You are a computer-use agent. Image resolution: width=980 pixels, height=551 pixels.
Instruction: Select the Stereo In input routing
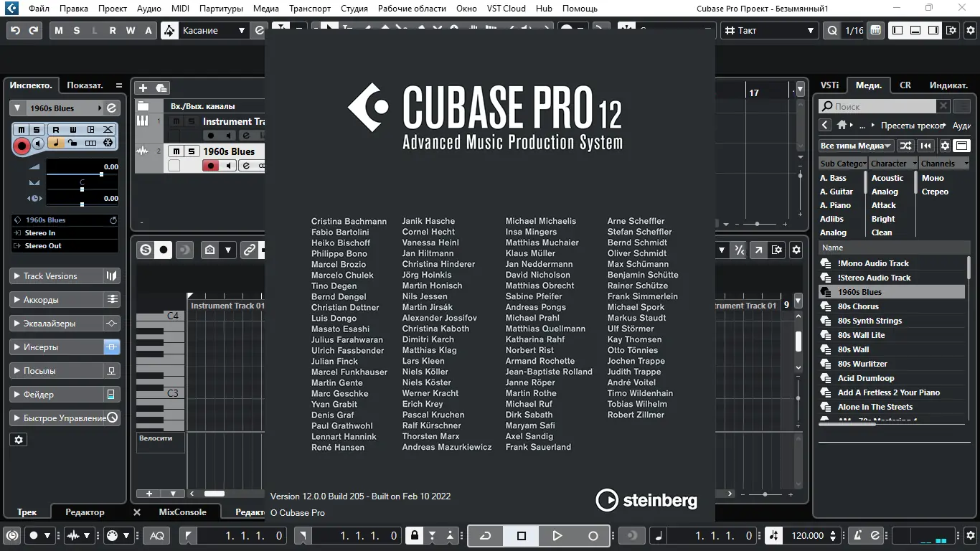[x=65, y=233]
